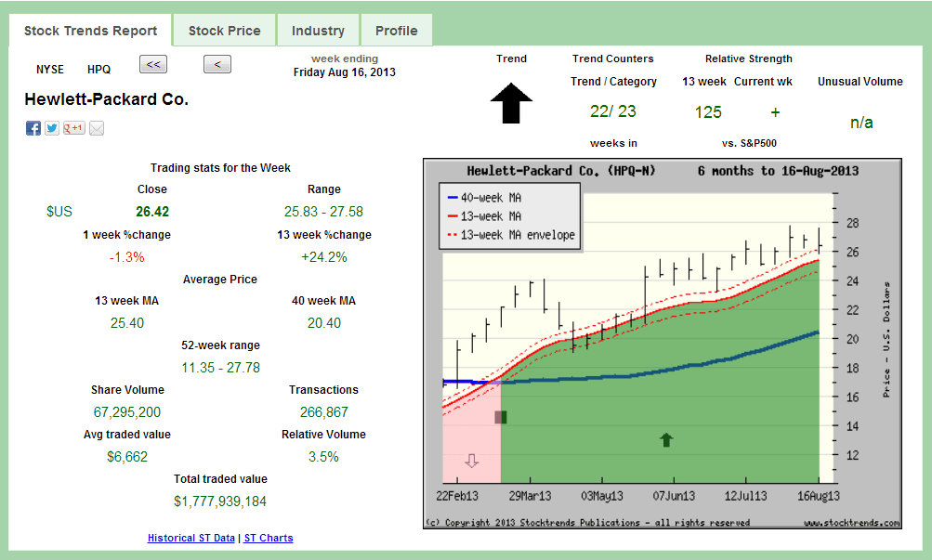Click the green up arrow marker on chart
Screen dimensions: 932x560
click(666, 439)
